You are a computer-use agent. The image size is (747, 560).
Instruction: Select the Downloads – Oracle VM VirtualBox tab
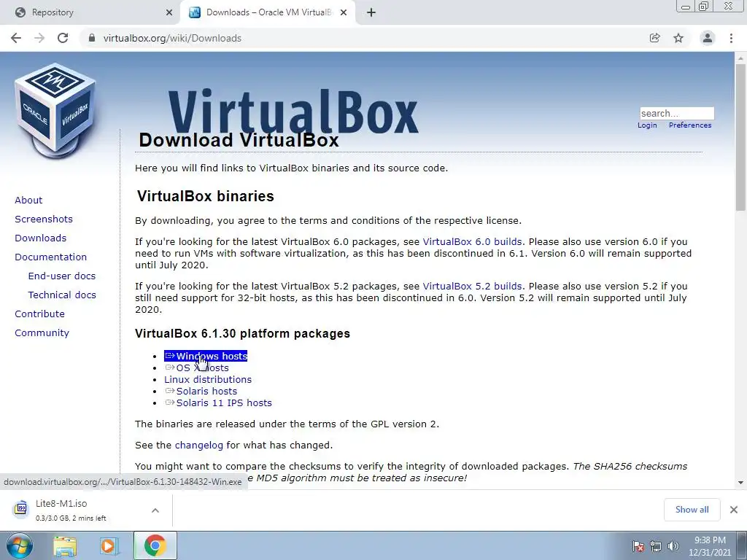[268, 13]
